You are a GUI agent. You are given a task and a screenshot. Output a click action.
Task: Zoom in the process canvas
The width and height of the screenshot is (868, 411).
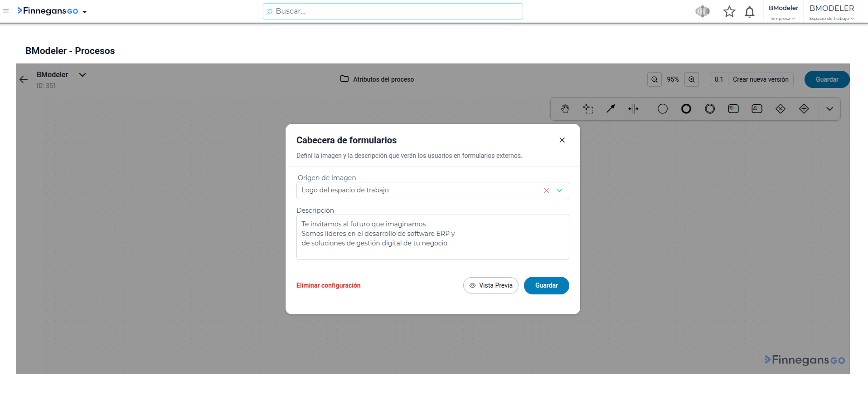pyautogui.click(x=692, y=79)
